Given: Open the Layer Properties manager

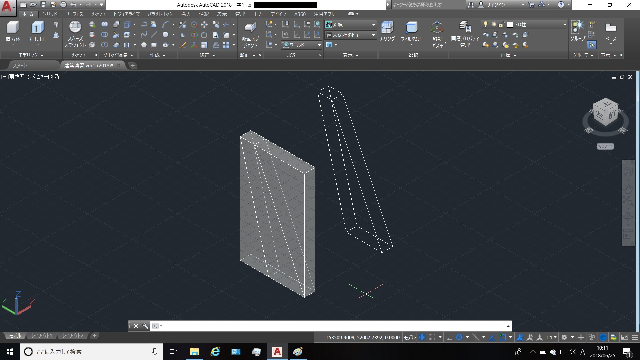Looking at the screenshot, I should point(464,27).
